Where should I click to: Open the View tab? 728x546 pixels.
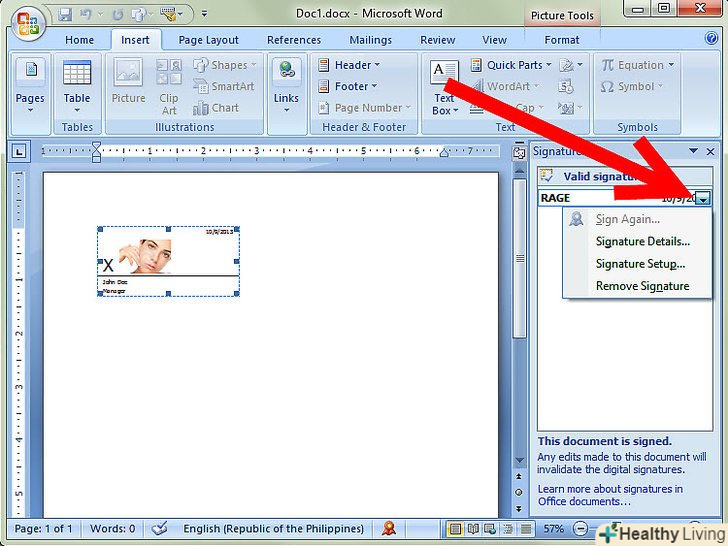pyautogui.click(x=494, y=40)
